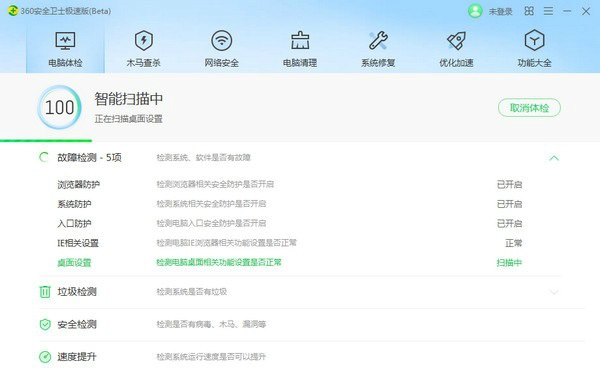
Task: Click 扫描中 status for 桌面设置
Action: [x=509, y=263]
